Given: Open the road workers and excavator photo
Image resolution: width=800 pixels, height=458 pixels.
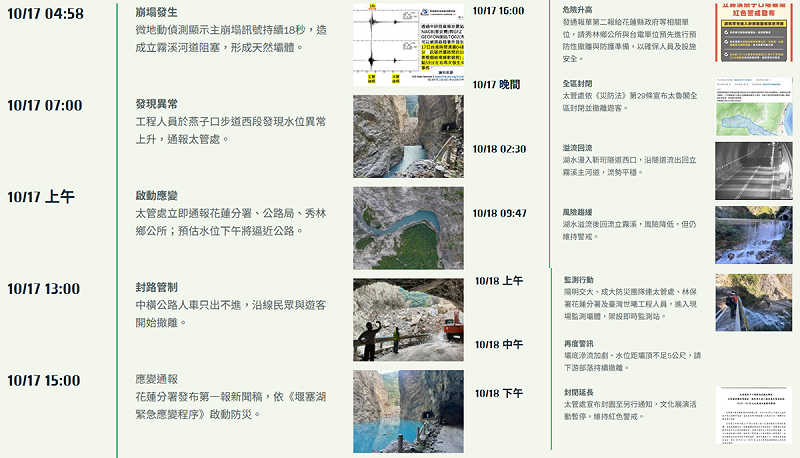Looking at the screenshot, I should click(408, 320).
